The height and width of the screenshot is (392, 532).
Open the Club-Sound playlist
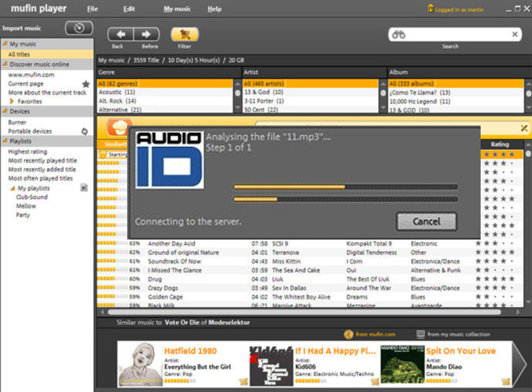point(32,197)
